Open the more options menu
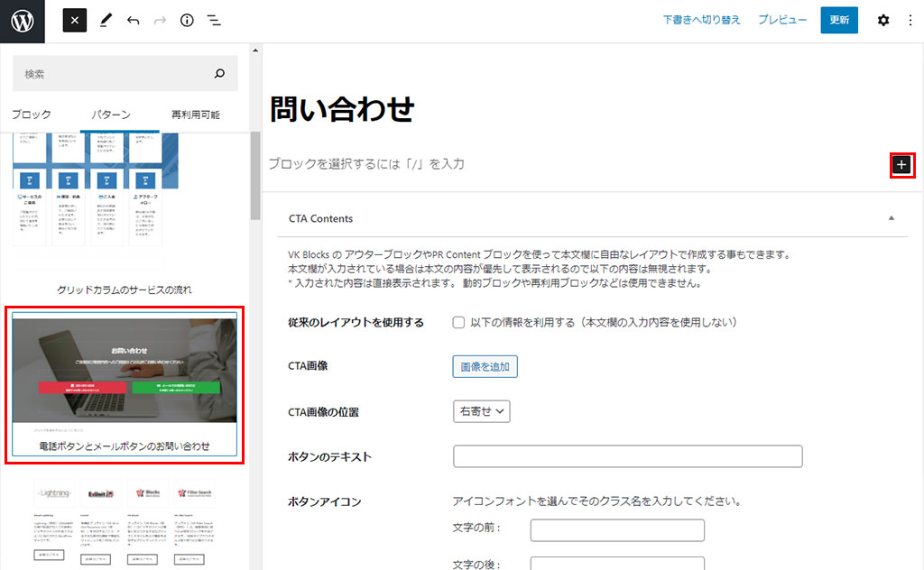 click(910, 21)
